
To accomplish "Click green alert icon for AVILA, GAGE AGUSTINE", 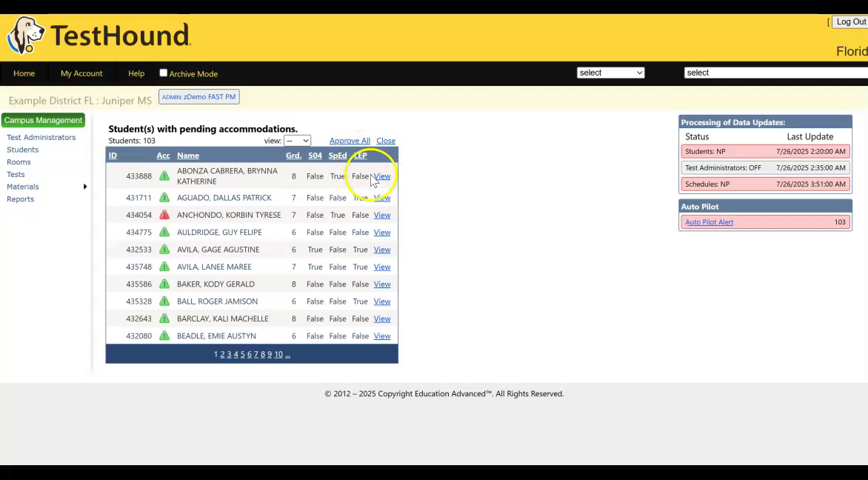I will pyautogui.click(x=164, y=250).
